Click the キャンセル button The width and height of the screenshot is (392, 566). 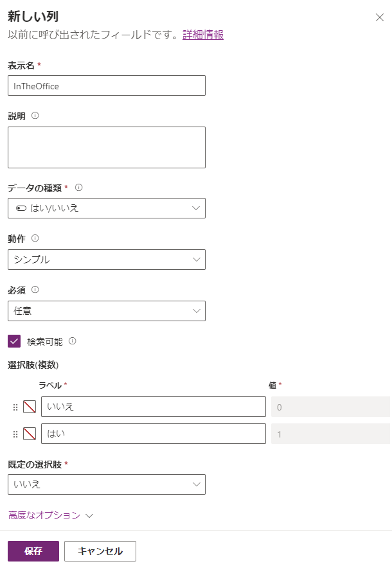pos(100,551)
